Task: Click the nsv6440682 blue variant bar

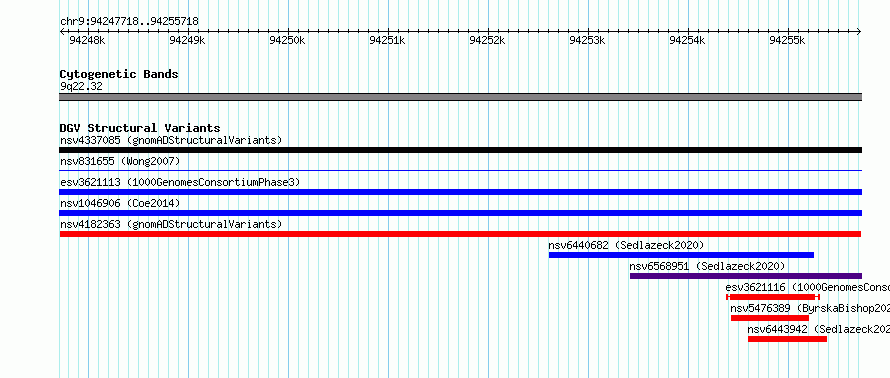Action: click(x=681, y=255)
